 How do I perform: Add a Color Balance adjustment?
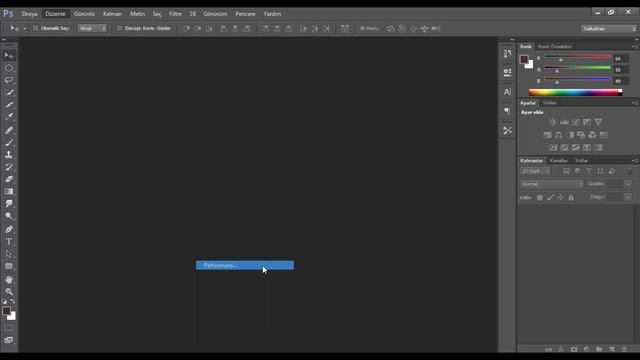(x=558, y=135)
